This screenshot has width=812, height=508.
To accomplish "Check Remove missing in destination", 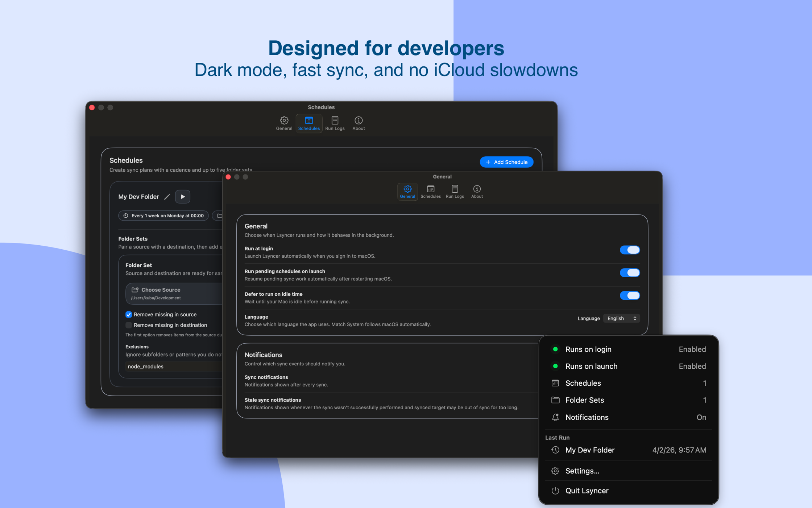I will pos(129,325).
